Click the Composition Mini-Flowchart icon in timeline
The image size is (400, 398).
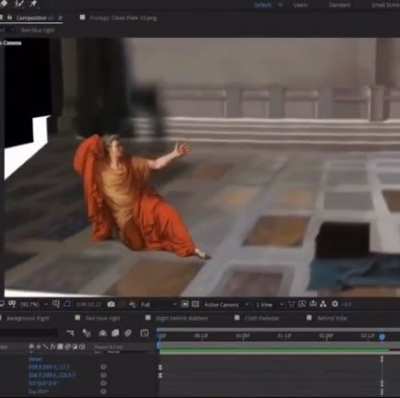pos(71,333)
